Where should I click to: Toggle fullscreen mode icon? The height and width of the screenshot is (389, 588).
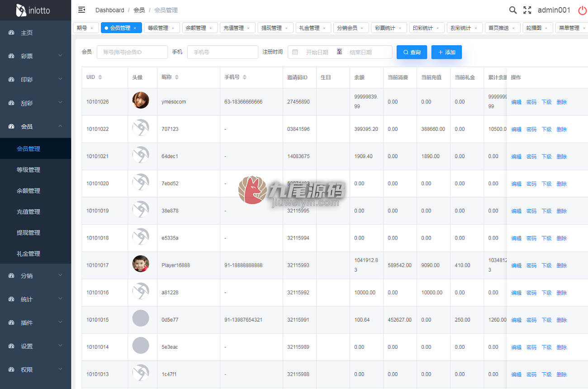click(x=527, y=10)
